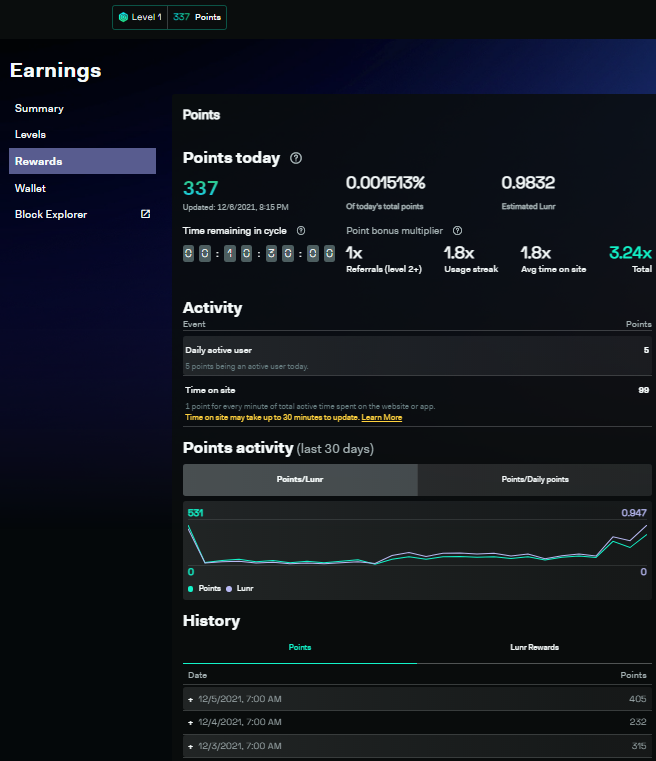Click the Point bonus multiplier help icon

point(457,231)
